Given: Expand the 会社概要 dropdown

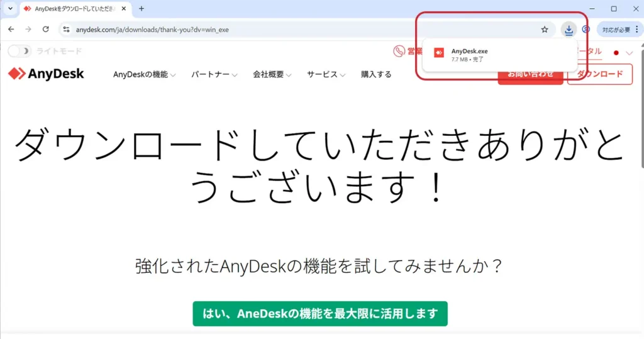Looking at the screenshot, I should tap(272, 74).
